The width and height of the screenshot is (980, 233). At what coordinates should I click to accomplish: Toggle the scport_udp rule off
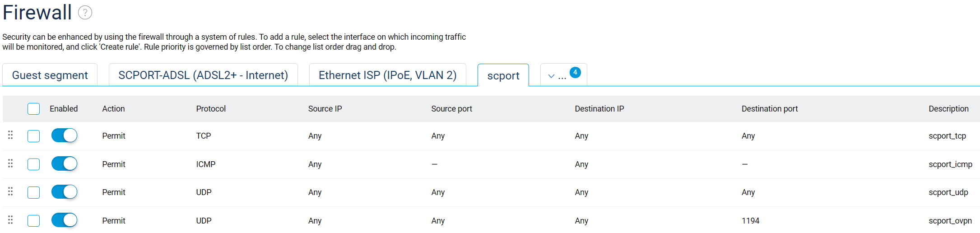pyautogui.click(x=65, y=192)
